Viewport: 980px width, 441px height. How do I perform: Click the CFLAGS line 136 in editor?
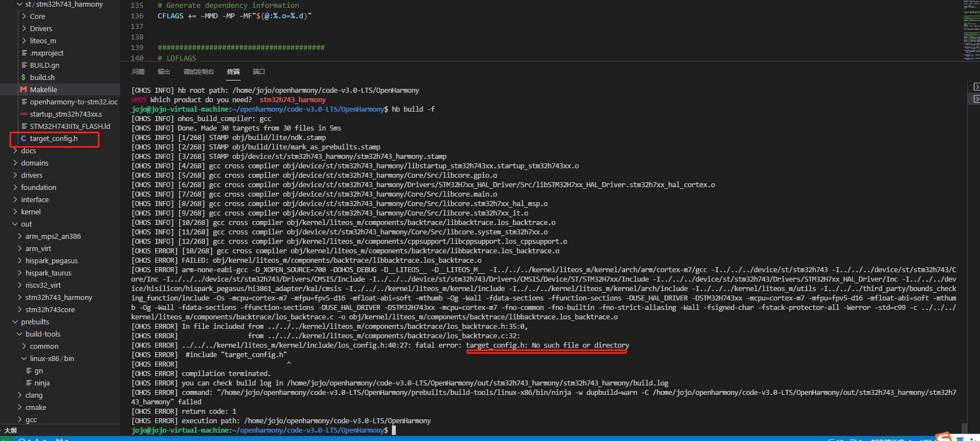(x=235, y=16)
